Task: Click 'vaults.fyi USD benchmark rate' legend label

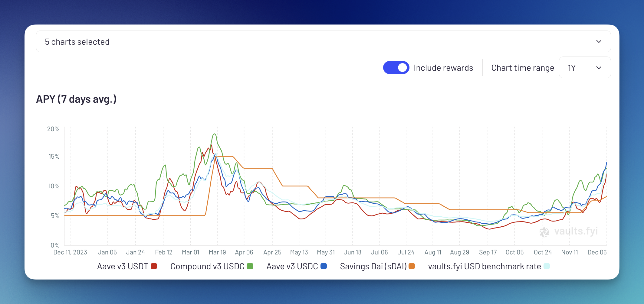Action: coord(485,266)
